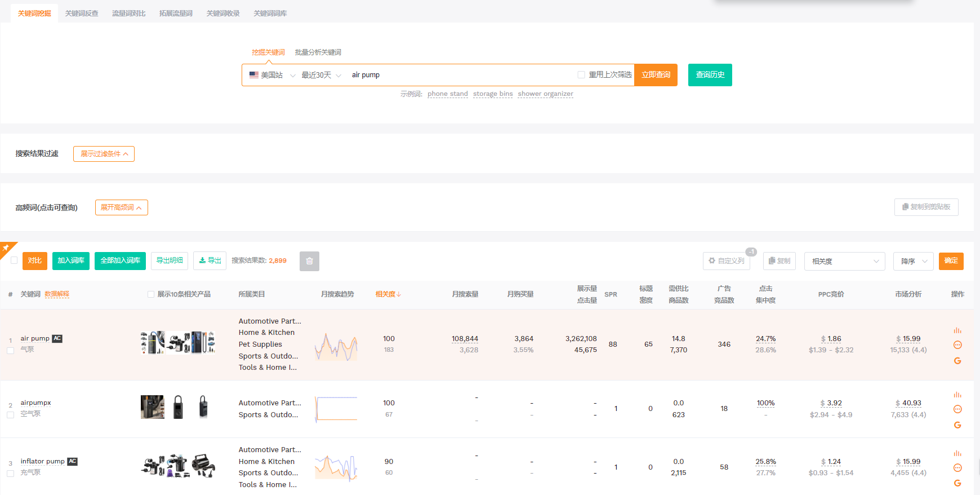The image size is (980, 495).
Task: Switch to 关键词反查 tab
Action: tap(82, 13)
